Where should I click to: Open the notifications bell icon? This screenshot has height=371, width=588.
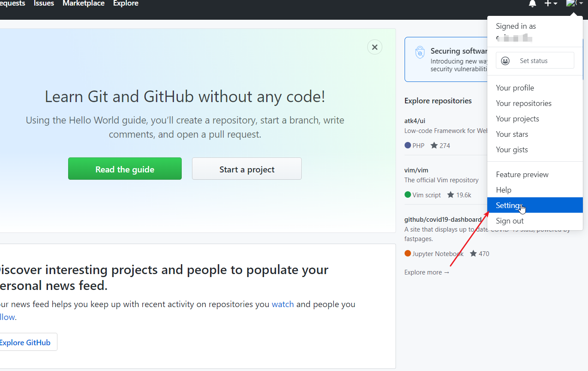click(532, 3)
